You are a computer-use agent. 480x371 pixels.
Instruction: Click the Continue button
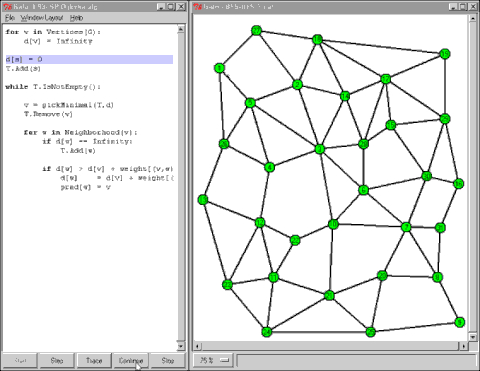point(131,360)
